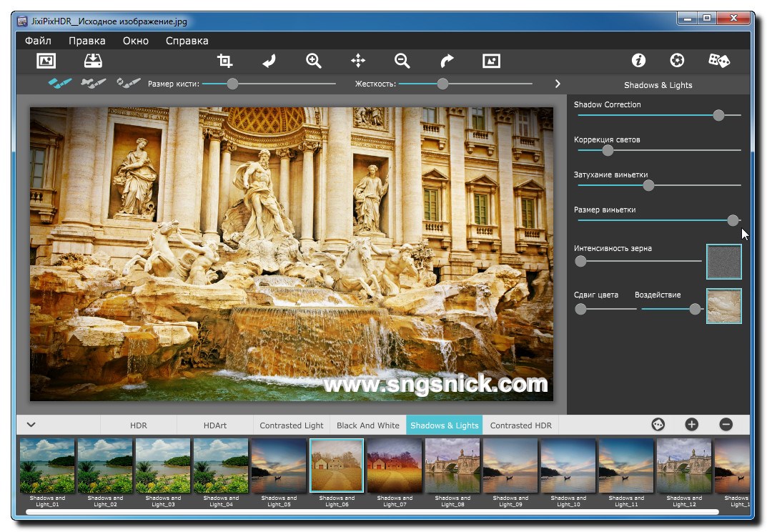Select preset Shadows and Light_04
The image size is (767, 532).
coord(221,465)
